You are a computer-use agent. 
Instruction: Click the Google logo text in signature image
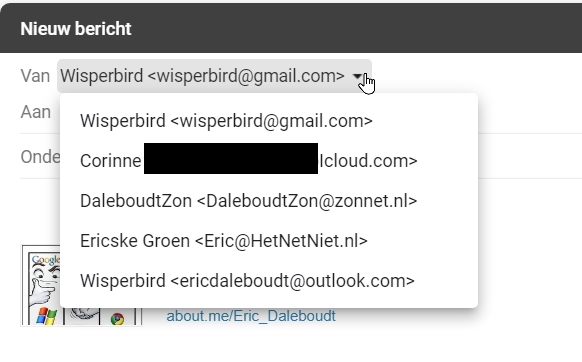[x=46, y=260]
